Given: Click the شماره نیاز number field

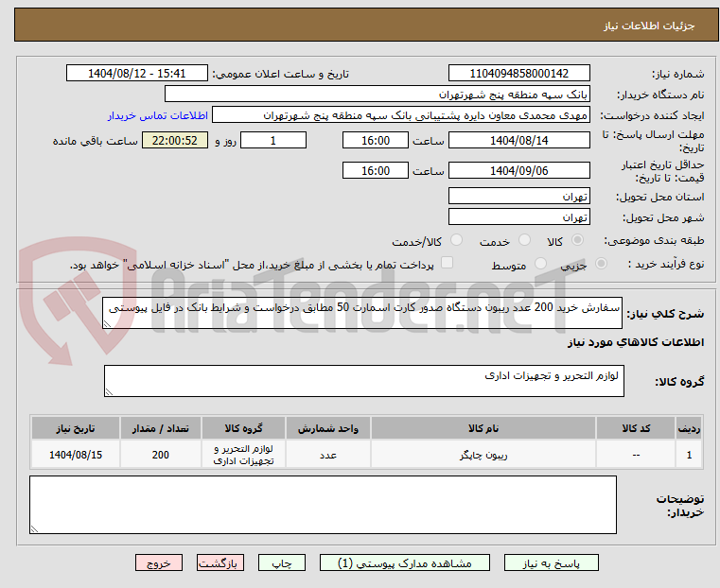Looking at the screenshot, I should tap(518, 74).
